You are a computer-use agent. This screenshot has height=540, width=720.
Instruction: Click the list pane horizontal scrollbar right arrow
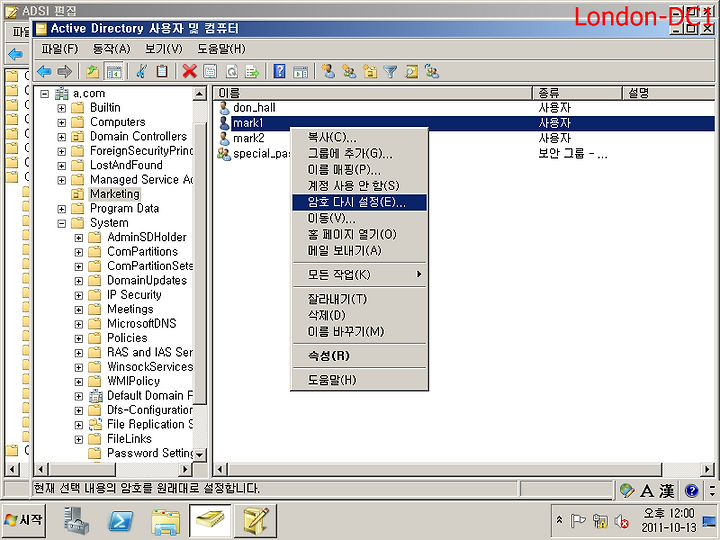click(x=708, y=469)
